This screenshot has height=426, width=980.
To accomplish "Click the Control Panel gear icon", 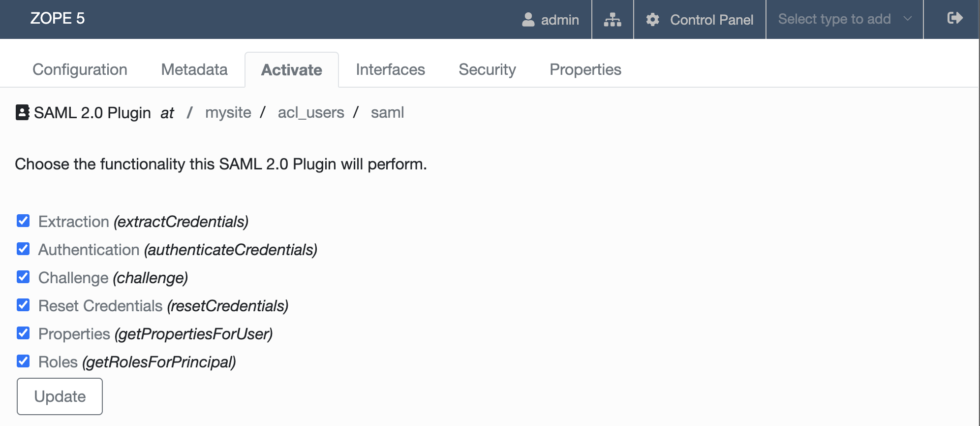I will 652,19.
